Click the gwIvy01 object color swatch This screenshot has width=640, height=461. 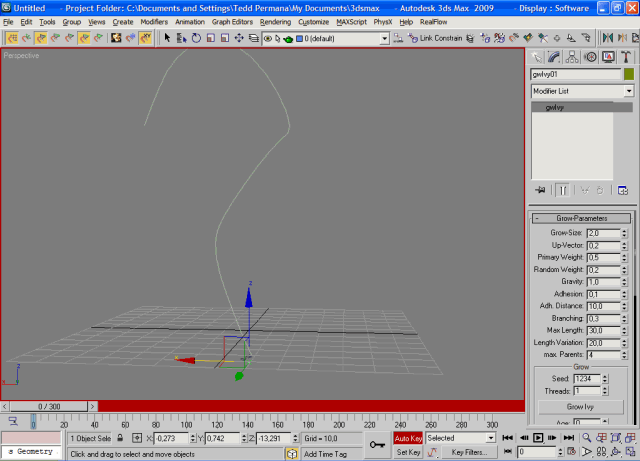[629, 74]
